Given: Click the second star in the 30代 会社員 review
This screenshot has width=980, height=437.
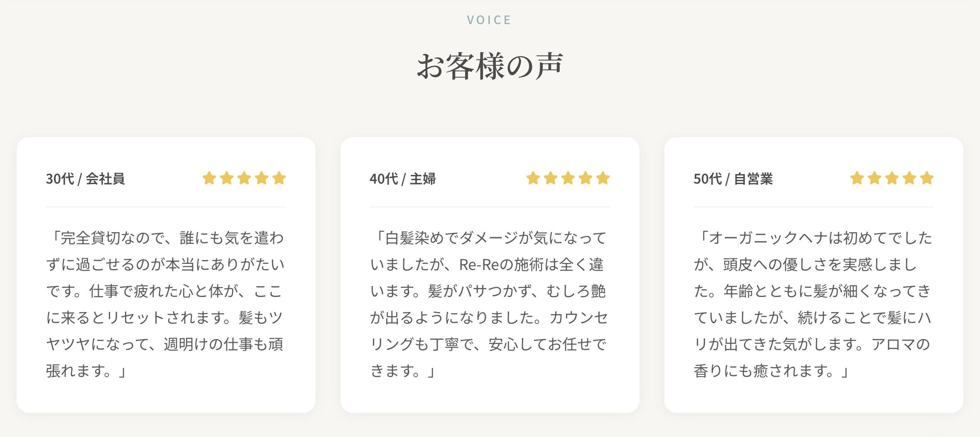Looking at the screenshot, I should [x=227, y=179].
